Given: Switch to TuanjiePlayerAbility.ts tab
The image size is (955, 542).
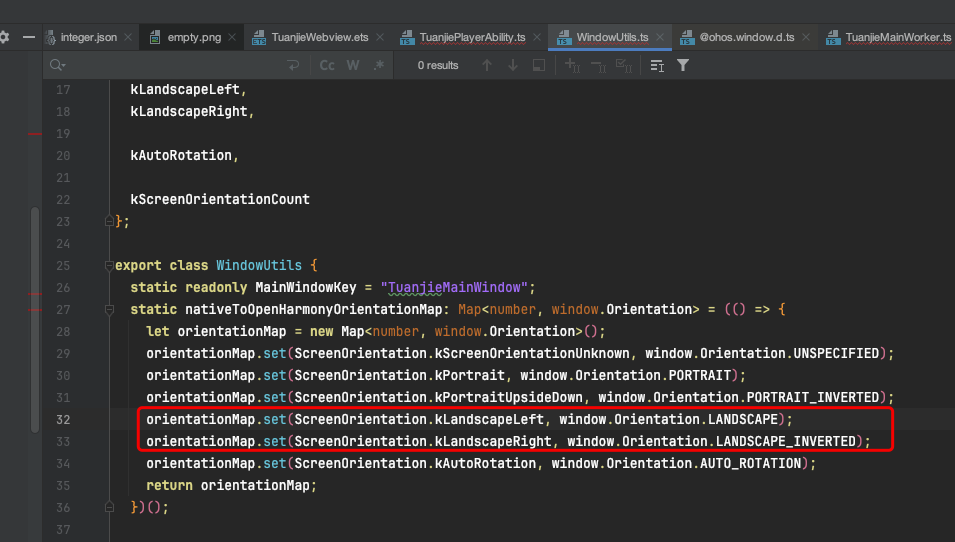Looking at the screenshot, I should (x=473, y=37).
